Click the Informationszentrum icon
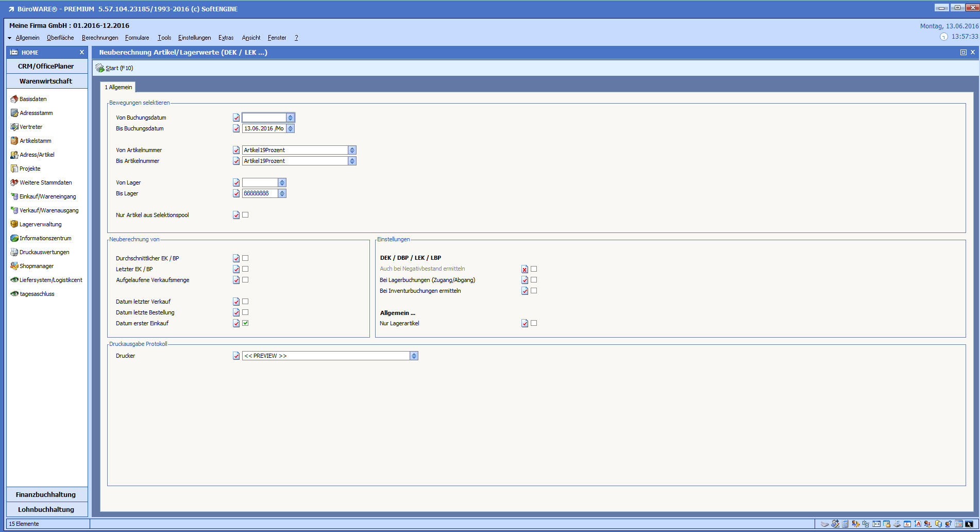The height and width of the screenshot is (532, 980). tap(14, 238)
